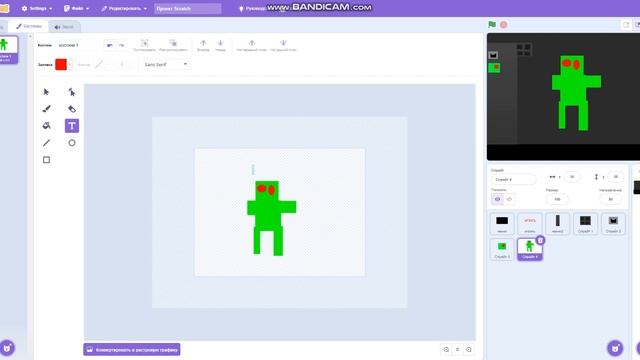Select the Brush tool
This screenshot has width=640, height=360.
pos(47,109)
